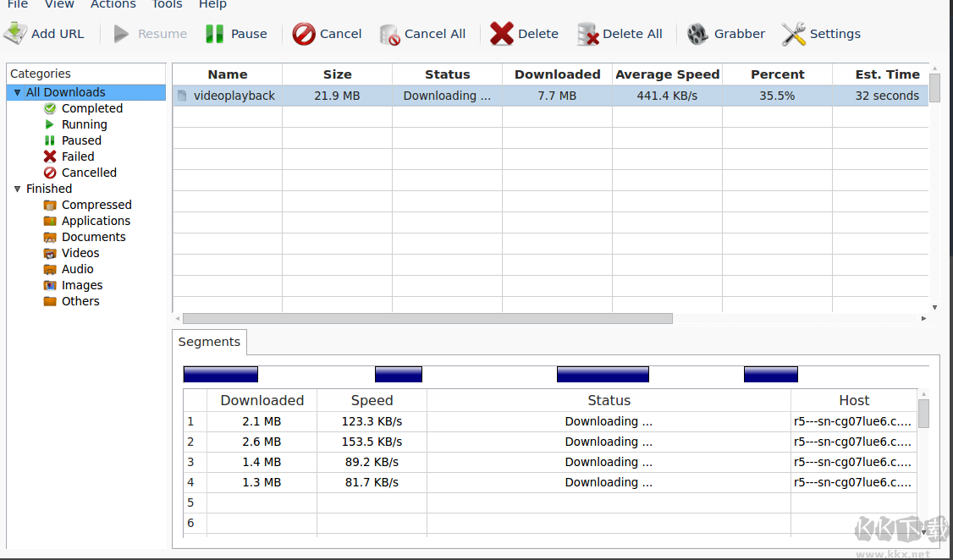
Task: Click the Delete All icon
Action: pyautogui.click(x=587, y=34)
